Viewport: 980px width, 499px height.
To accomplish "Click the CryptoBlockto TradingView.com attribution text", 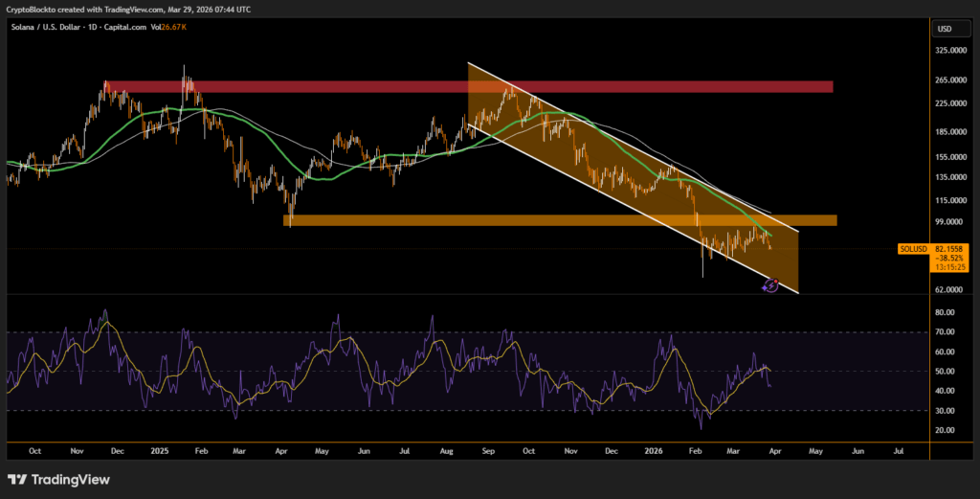I will click(129, 9).
